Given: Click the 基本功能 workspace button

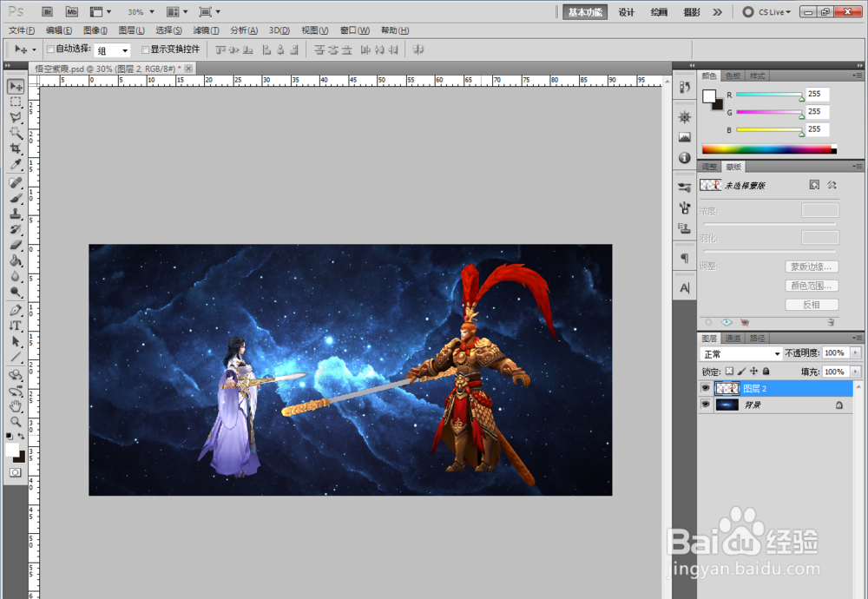Looking at the screenshot, I should [x=585, y=12].
